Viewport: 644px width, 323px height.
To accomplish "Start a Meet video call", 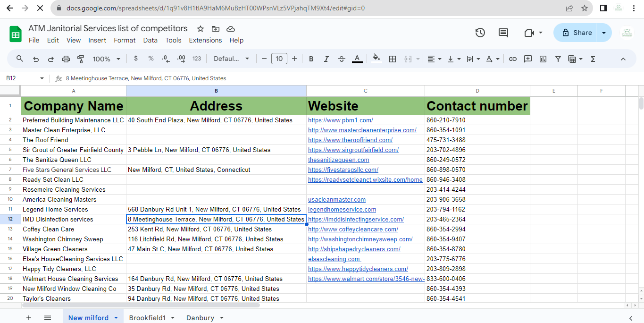I will [529, 33].
